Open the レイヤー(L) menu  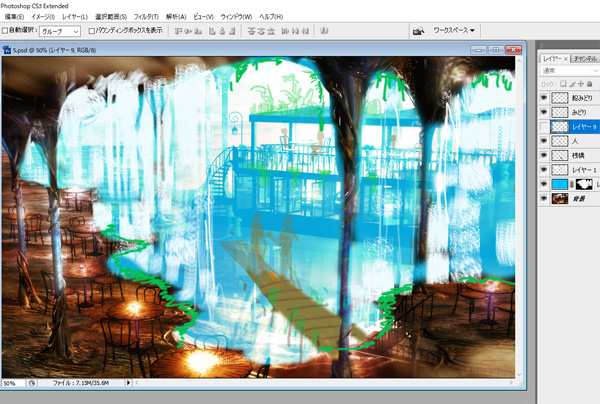[x=75, y=17]
